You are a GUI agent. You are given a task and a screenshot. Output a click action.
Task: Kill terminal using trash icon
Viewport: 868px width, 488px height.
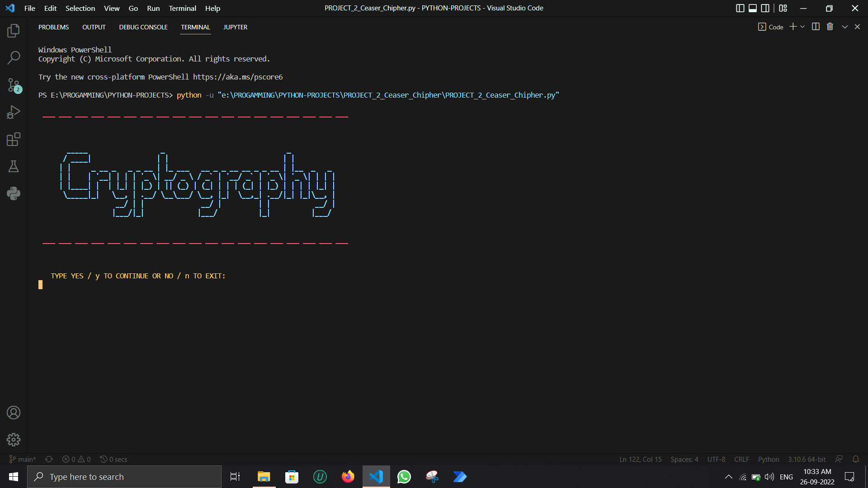[830, 27]
